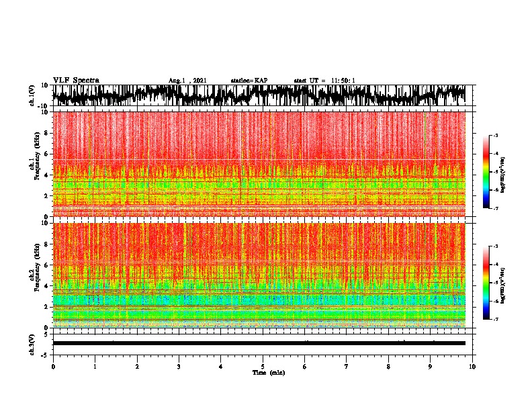Click tick label 0 on Time axis
This screenshot has height=411, width=532.
(x=53, y=367)
